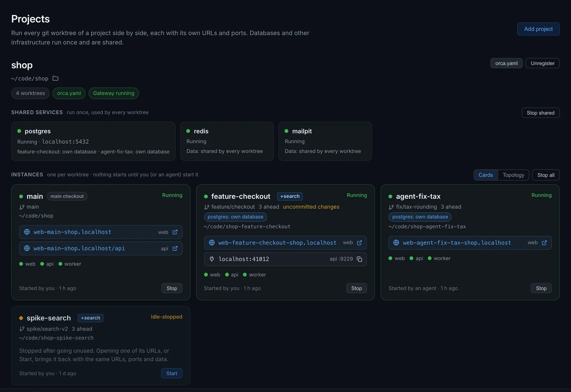Open external link icon for web-main-shop.localhost/api

click(175, 249)
